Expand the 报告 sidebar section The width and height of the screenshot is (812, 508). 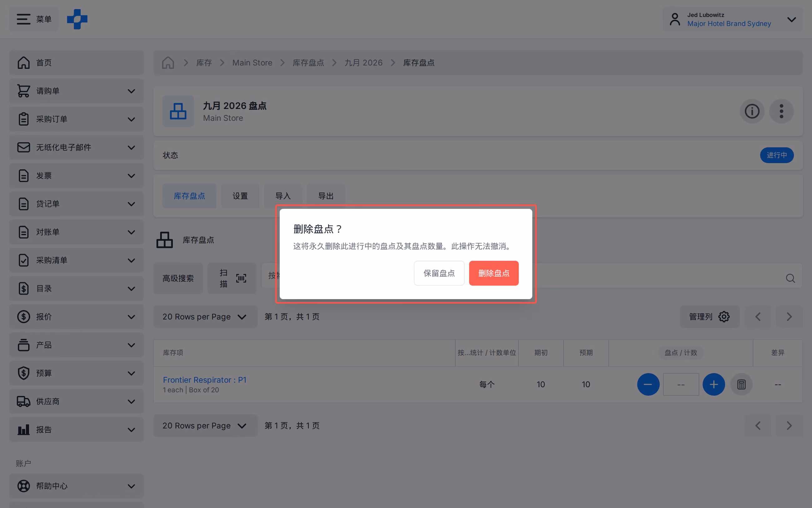tap(77, 430)
